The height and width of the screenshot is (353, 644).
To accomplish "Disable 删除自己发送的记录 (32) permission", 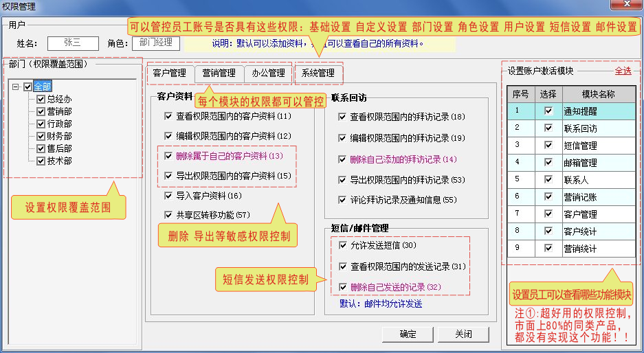I will point(343,287).
